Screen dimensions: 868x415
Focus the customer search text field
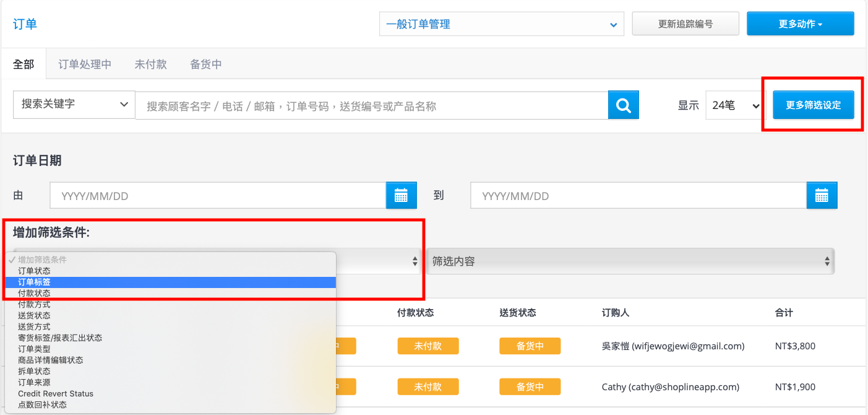[372, 106]
